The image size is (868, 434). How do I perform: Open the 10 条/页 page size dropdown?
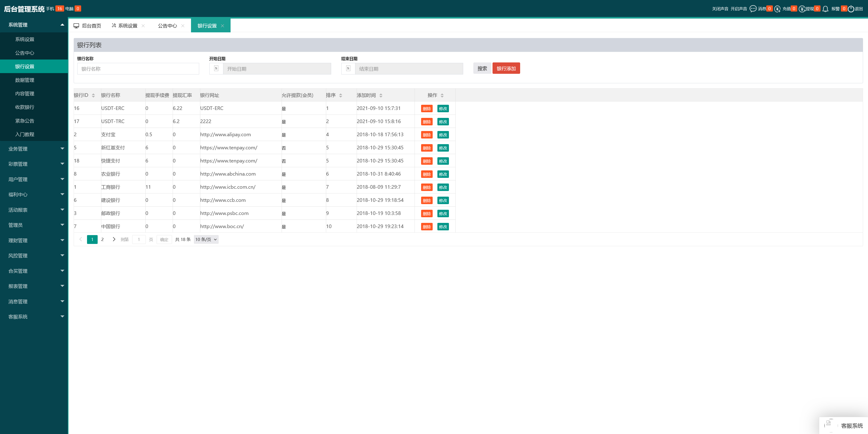[x=206, y=239]
